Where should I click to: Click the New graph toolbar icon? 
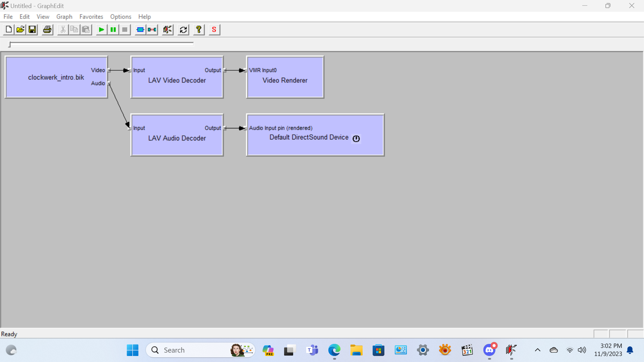click(9, 30)
